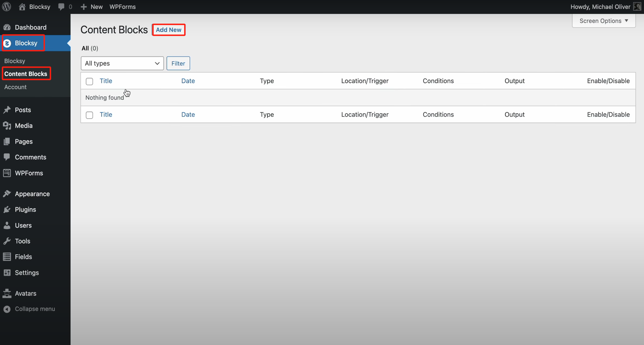644x345 pixels.
Task: Open the All types dropdown
Action: [x=122, y=63]
